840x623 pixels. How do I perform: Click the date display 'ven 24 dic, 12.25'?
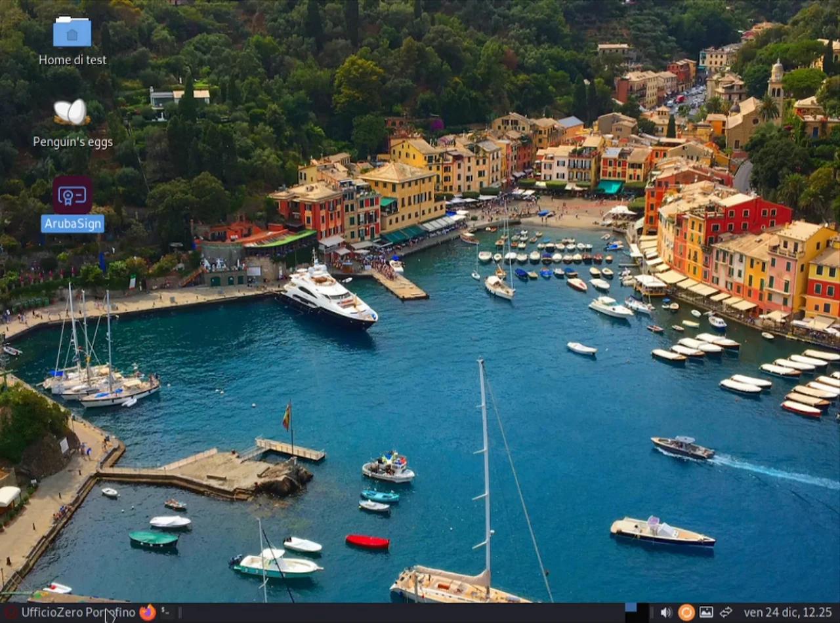pos(787,611)
